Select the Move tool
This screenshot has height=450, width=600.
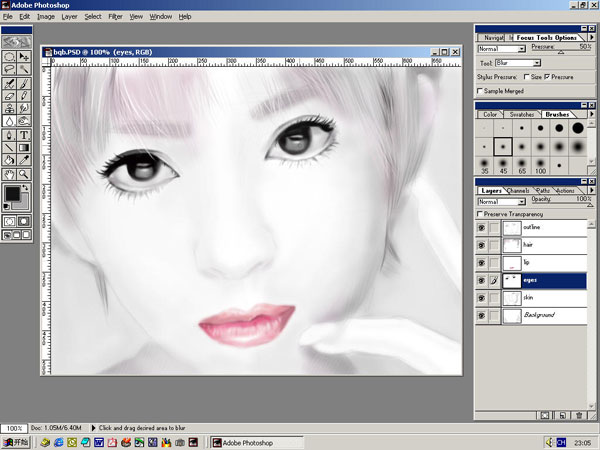(x=24, y=57)
